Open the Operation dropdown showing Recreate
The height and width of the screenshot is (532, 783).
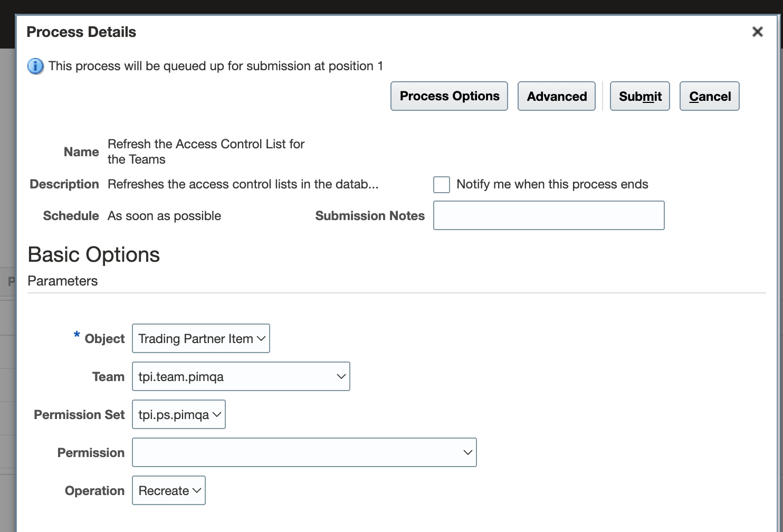click(x=169, y=490)
